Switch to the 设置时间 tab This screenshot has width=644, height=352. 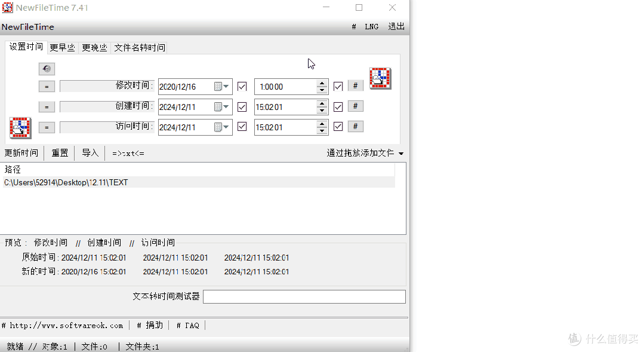[26, 47]
